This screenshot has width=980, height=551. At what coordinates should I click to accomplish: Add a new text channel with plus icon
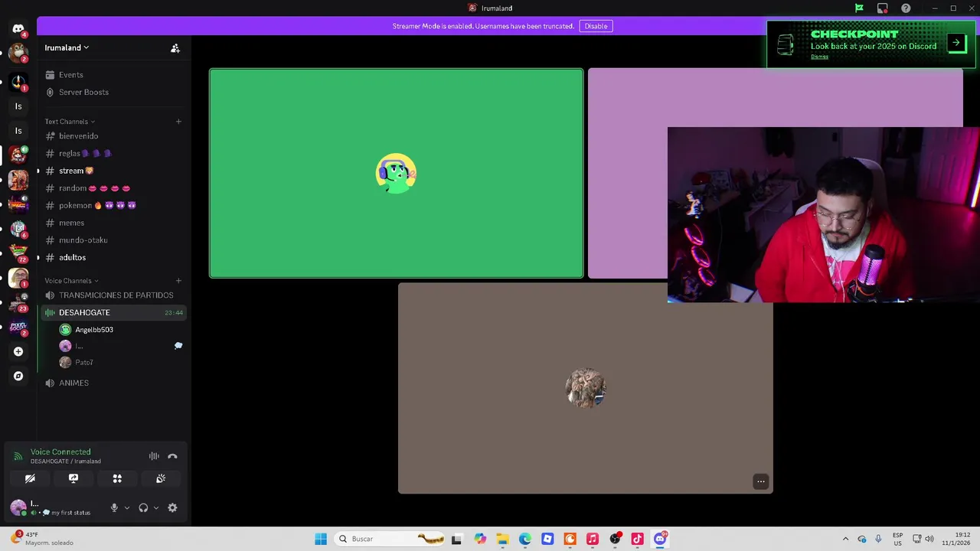tap(178, 122)
